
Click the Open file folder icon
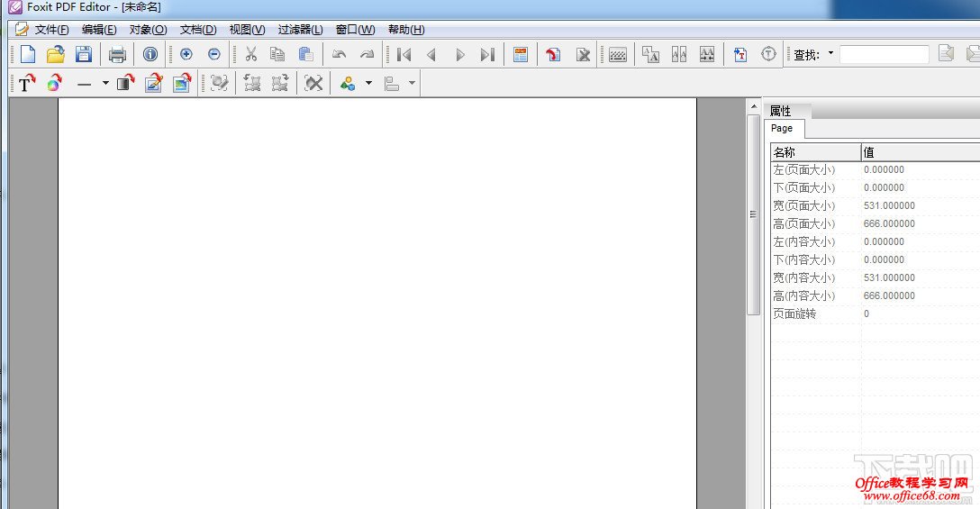coord(56,55)
